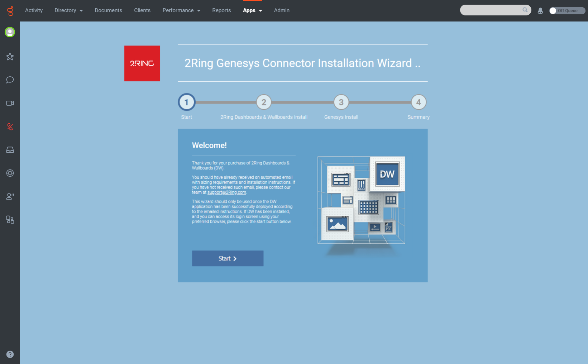Check the voicemail inbox icon
Screen dimensions: 588x364
click(x=10, y=150)
